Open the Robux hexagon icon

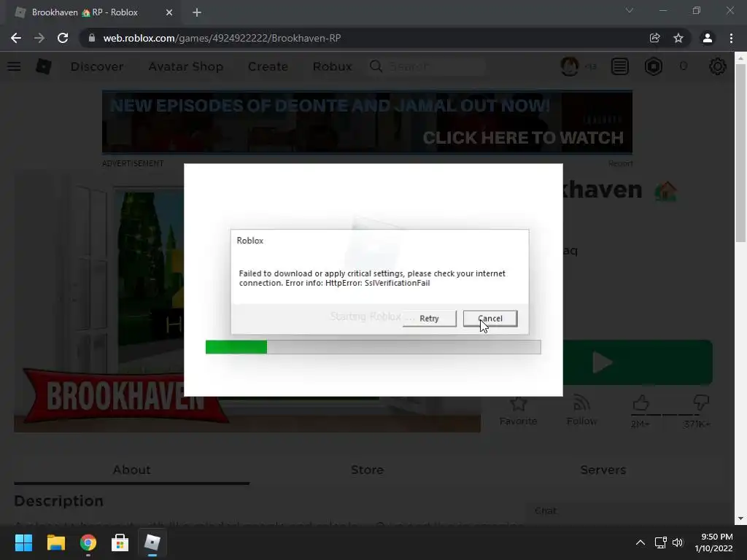tap(654, 66)
